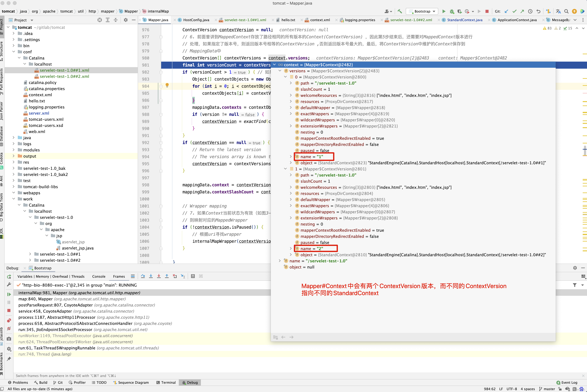This screenshot has width=587, height=392.
Task: Open the Console tab in debugger
Action: [x=99, y=276]
